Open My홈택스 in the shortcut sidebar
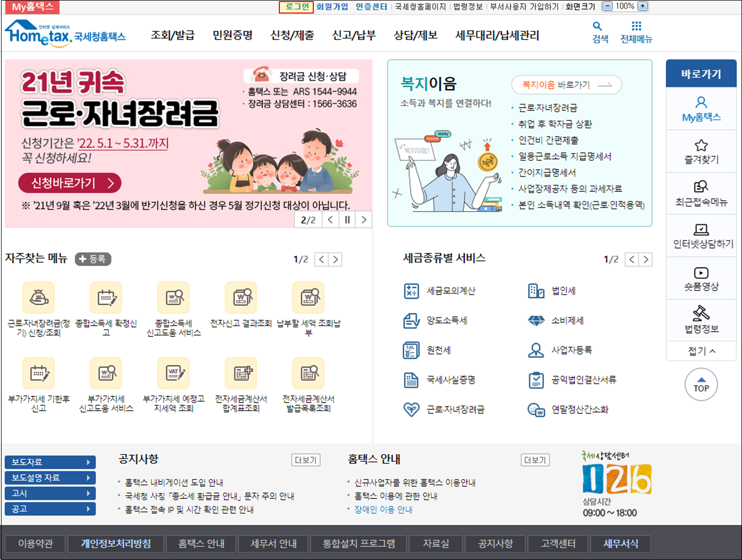Screen dimensions: 742x560 click(x=701, y=109)
